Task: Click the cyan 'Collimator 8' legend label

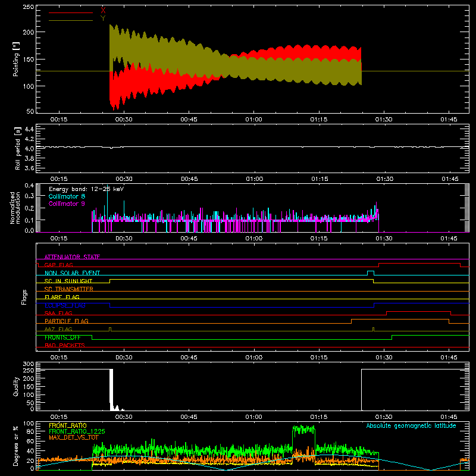Action: [67, 196]
